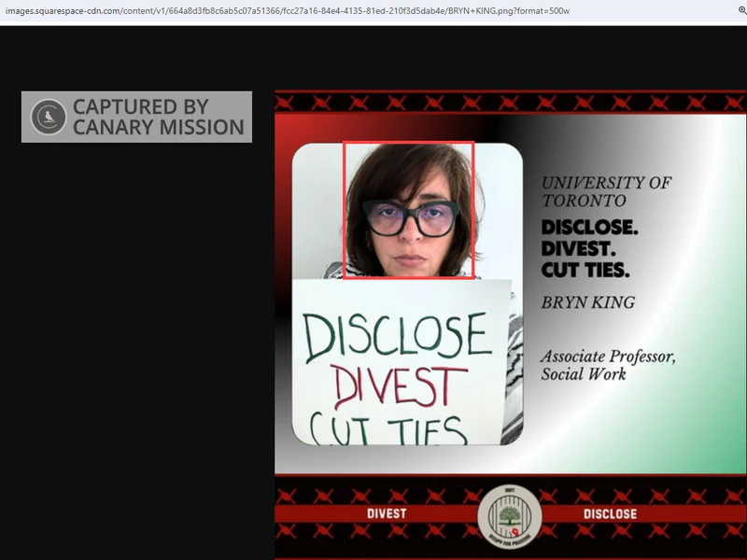Click the CAPTURED BY CANARY MISSION watermark text

pyautogui.click(x=158, y=117)
